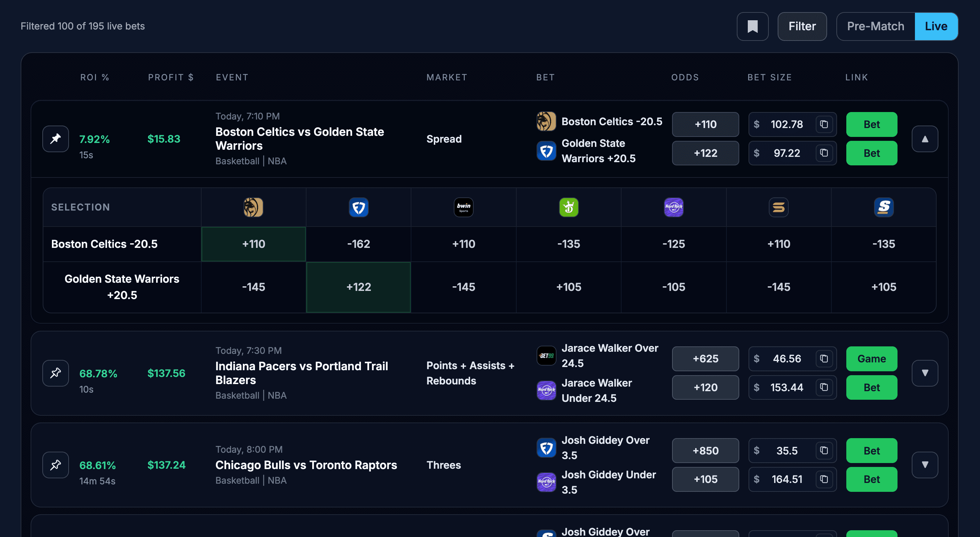Pin the Indiana Pacers vs Portland Trail Blazers bet
Viewport: 980px width, 537px height.
coord(55,373)
